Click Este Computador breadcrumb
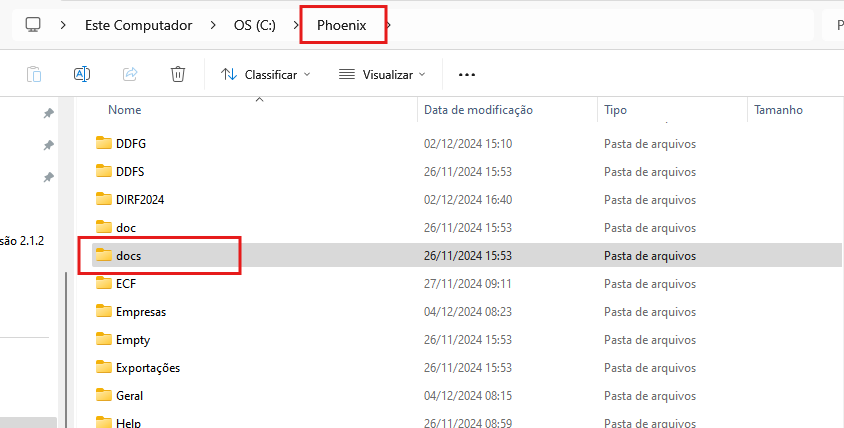 138,25
